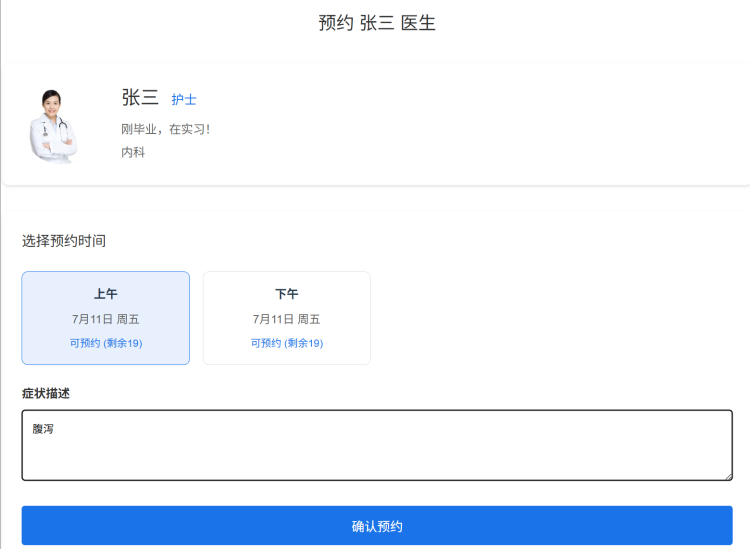Click 7月11日 周五 date in morning slot
The height and width of the screenshot is (549, 750).
pos(106,319)
